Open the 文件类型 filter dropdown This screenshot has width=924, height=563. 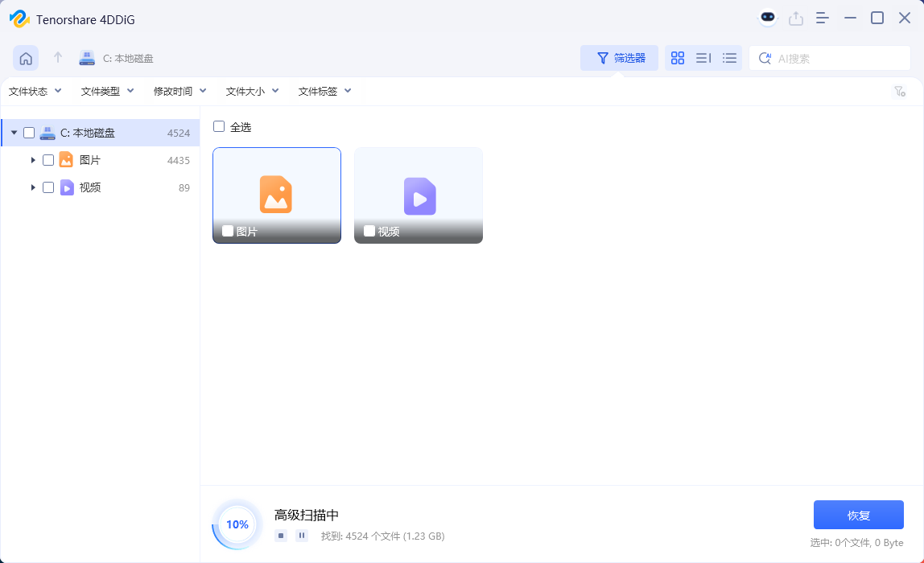pos(107,91)
